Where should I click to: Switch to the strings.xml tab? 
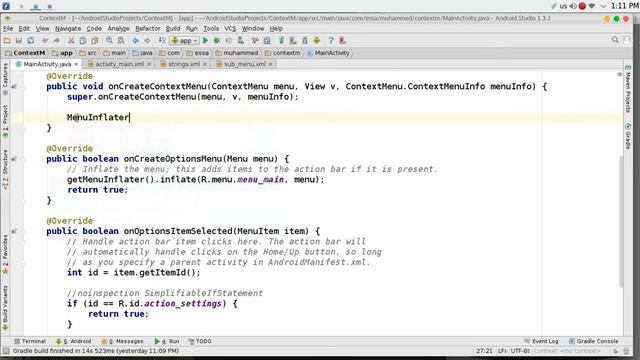pyautogui.click(x=184, y=64)
